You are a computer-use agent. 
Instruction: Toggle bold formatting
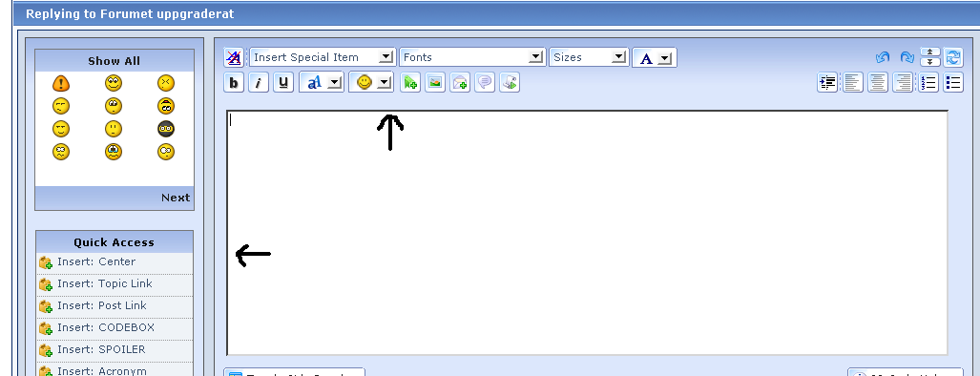pos(234,82)
